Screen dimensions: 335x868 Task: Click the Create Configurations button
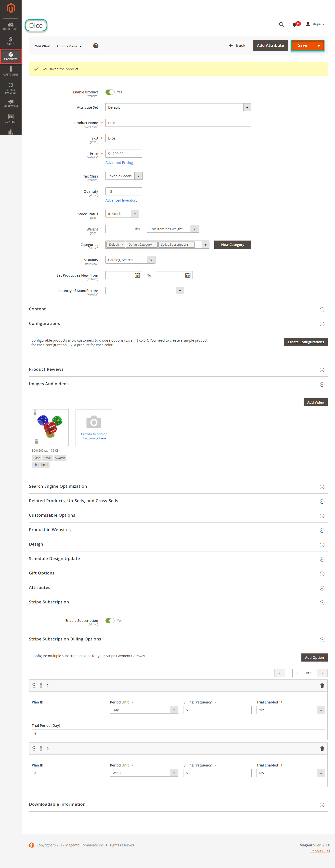click(x=305, y=342)
